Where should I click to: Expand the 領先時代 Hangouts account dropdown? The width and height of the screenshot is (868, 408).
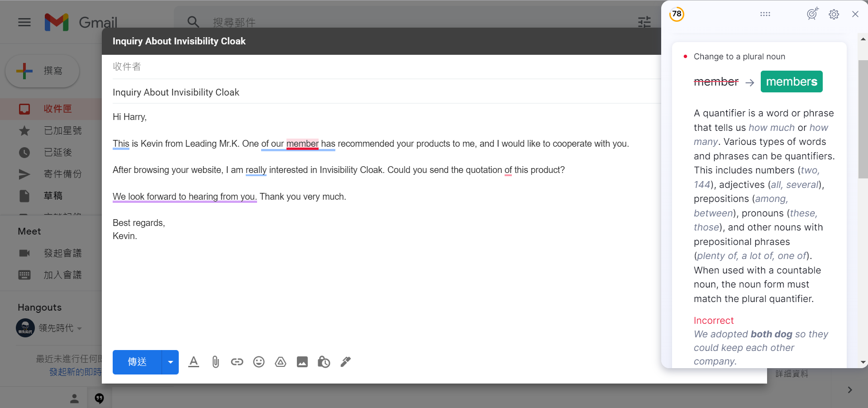80,328
